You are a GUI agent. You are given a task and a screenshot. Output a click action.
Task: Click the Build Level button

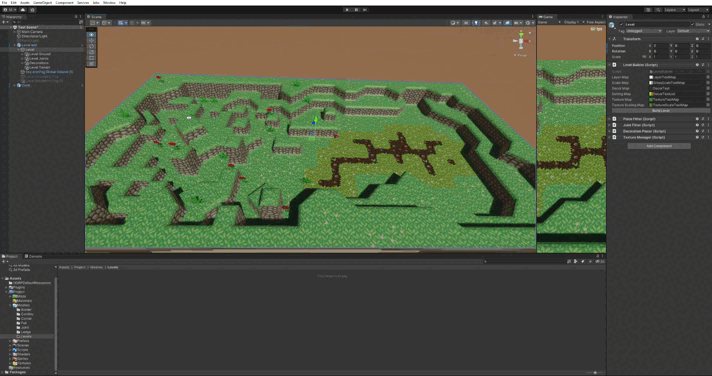(660, 110)
